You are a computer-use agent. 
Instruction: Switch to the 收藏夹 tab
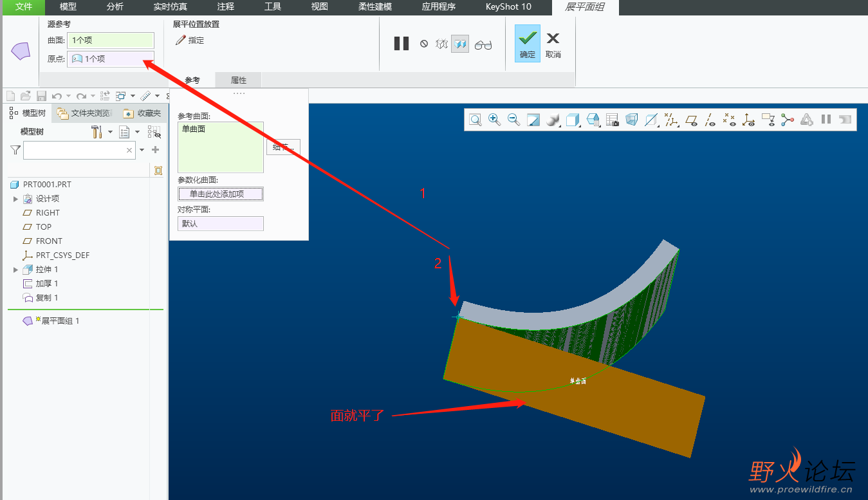pos(143,113)
